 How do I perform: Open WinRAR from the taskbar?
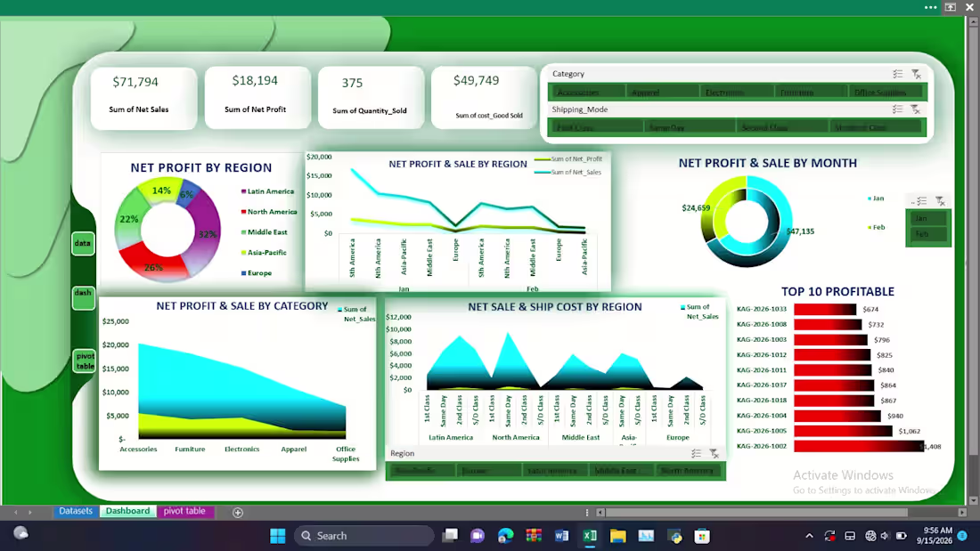[x=534, y=536]
